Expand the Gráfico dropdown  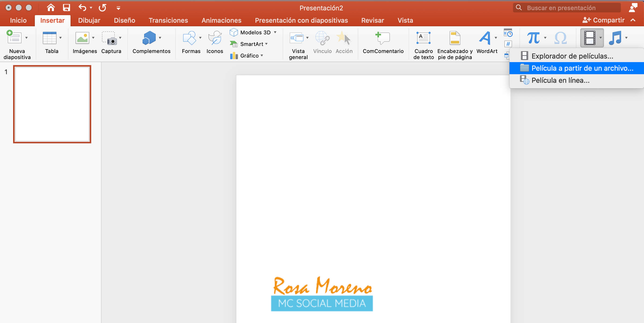coord(262,56)
